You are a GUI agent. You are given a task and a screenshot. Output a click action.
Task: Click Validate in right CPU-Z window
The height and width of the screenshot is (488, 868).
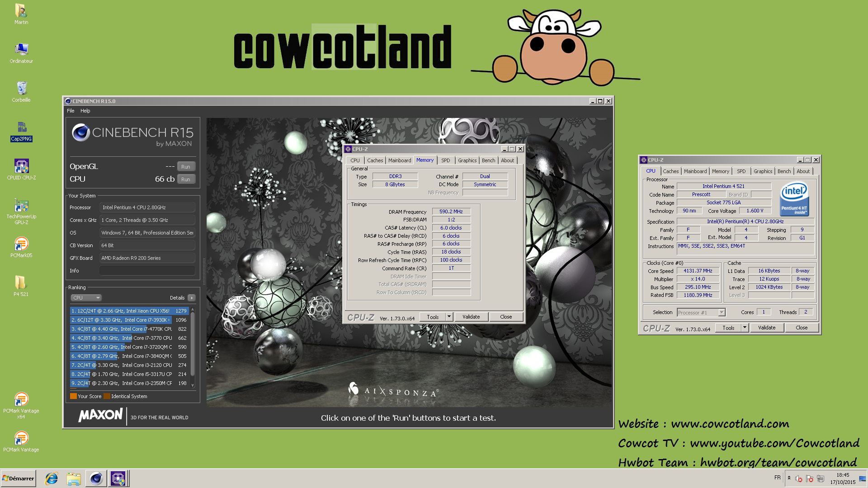coord(767,328)
